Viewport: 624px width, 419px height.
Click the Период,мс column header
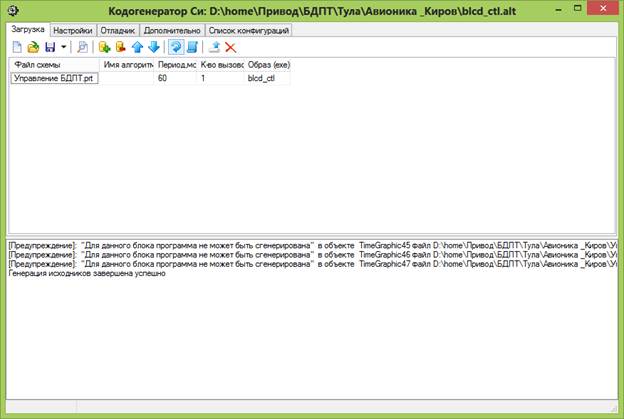pos(177,65)
